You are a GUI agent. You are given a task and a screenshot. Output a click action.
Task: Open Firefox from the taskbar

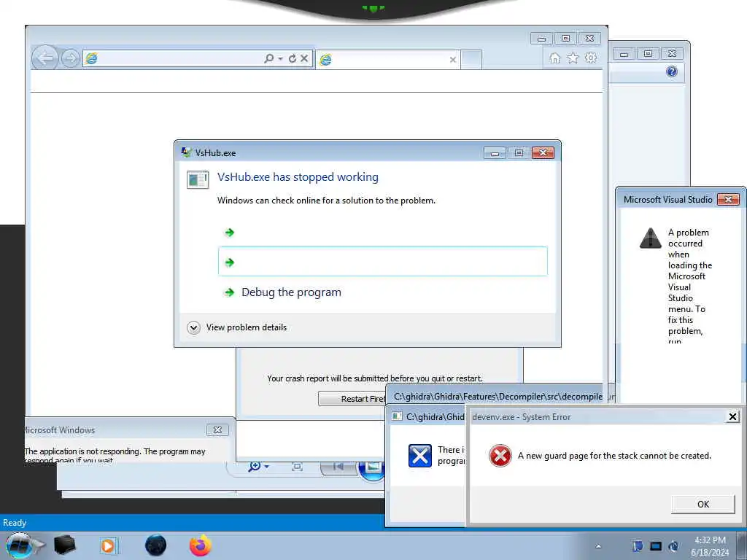201,545
